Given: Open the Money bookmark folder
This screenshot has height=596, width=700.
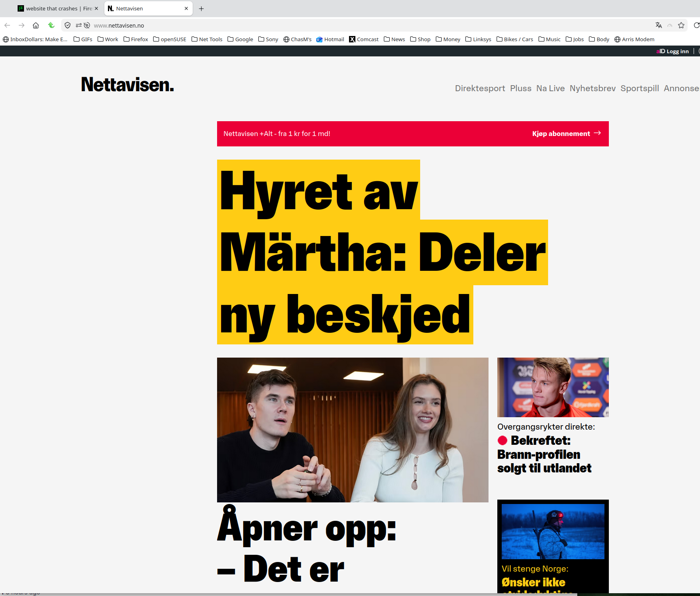Looking at the screenshot, I should (x=448, y=39).
